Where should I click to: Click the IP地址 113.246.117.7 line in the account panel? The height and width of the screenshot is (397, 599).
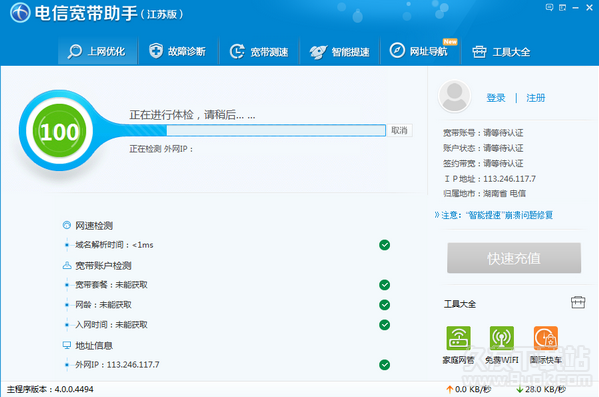point(490,179)
